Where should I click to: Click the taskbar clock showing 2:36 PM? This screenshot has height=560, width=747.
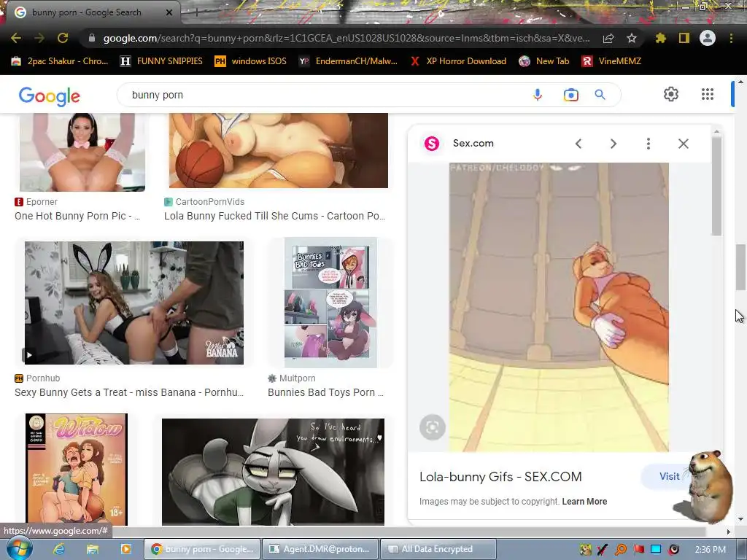tap(710, 550)
